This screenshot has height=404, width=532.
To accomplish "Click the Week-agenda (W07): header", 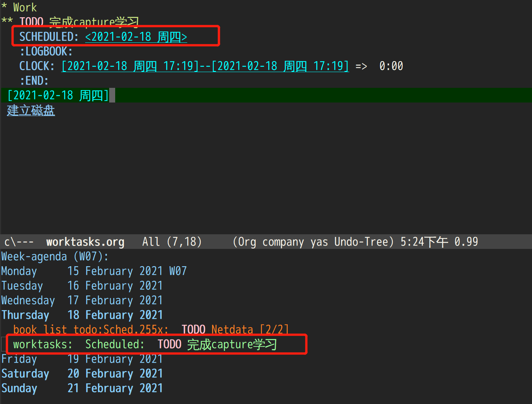I will pos(55,256).
